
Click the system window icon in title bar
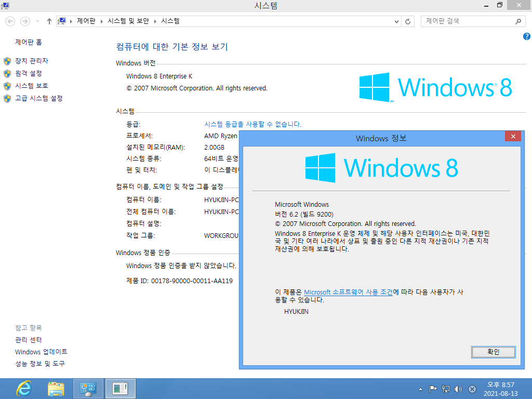pos(5,5)
